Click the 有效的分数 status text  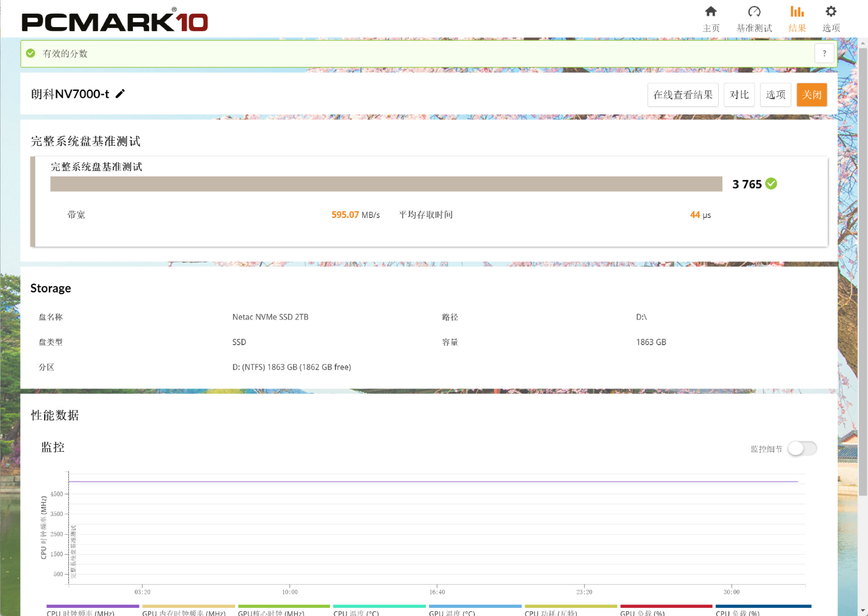(x=65, y=53)
